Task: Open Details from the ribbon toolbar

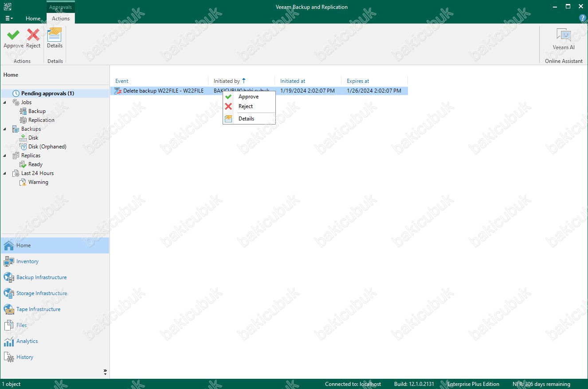Action: pyautogui.click(x=55, y=39)
